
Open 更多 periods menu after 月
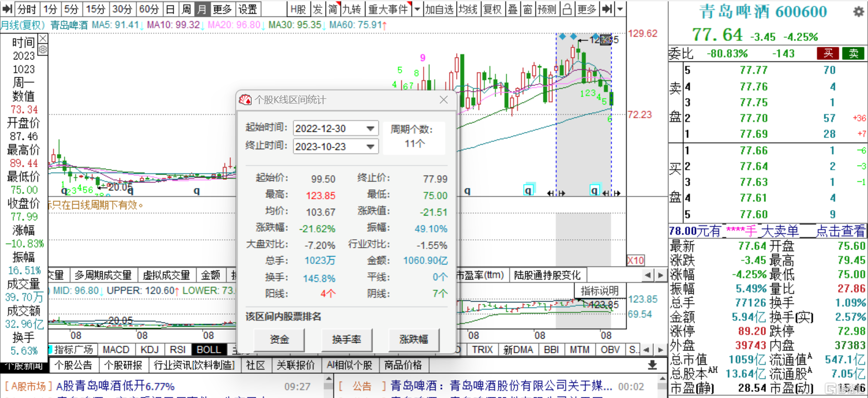[221, 9]
